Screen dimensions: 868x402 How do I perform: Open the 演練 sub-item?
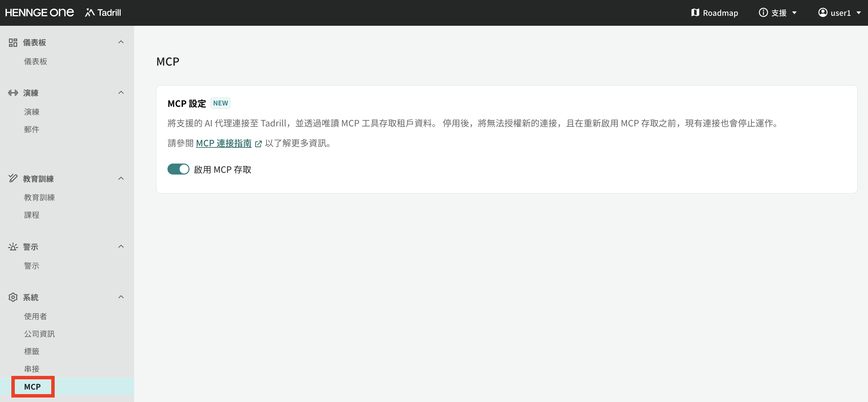click(32, 112)
